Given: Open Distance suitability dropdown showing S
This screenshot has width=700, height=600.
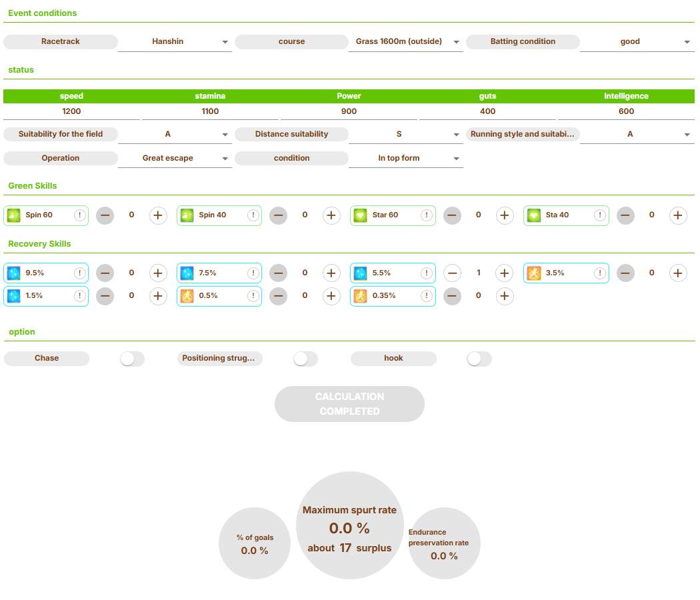Looking at the screenshot, I should (x=406, y=134).
